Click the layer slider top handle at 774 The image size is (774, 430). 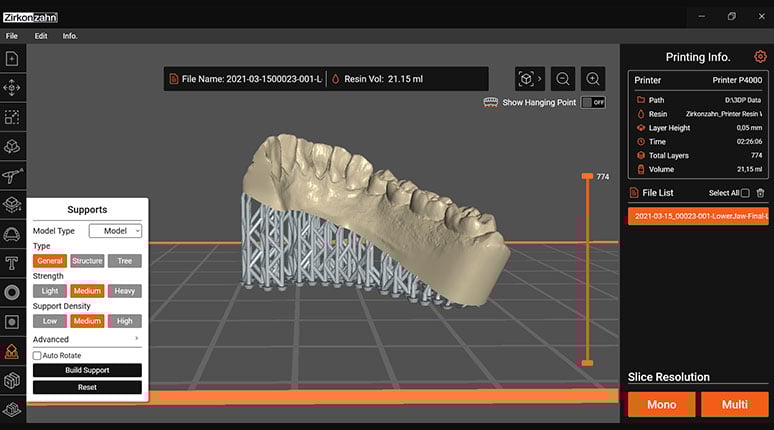tap(587, 177)
